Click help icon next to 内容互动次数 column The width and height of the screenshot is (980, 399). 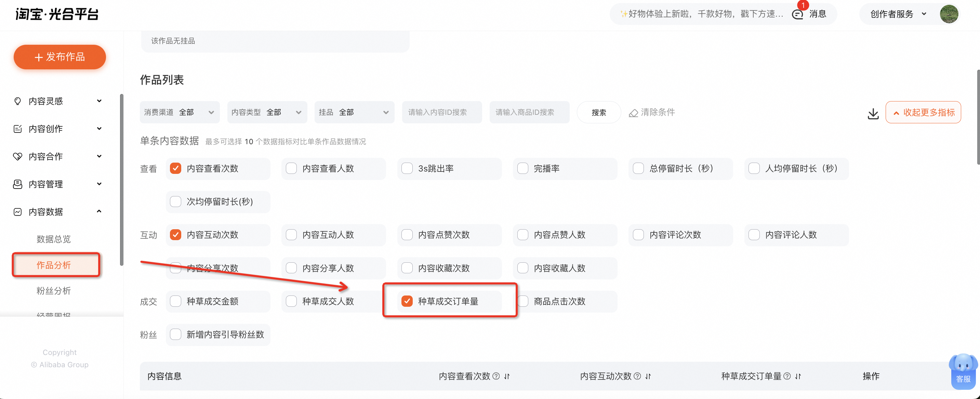[637, 376]
